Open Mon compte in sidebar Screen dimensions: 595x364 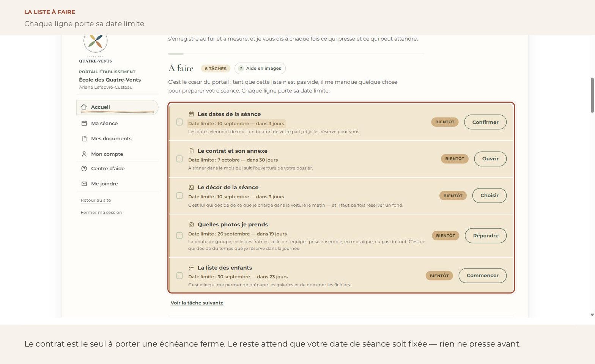(x=117, y=154)
